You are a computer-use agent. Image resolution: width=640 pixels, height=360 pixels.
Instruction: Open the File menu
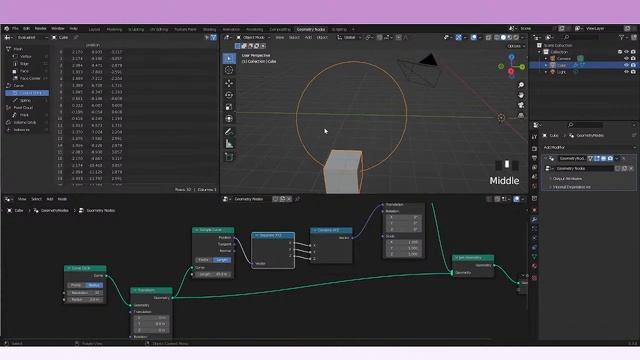coord(16,29)
